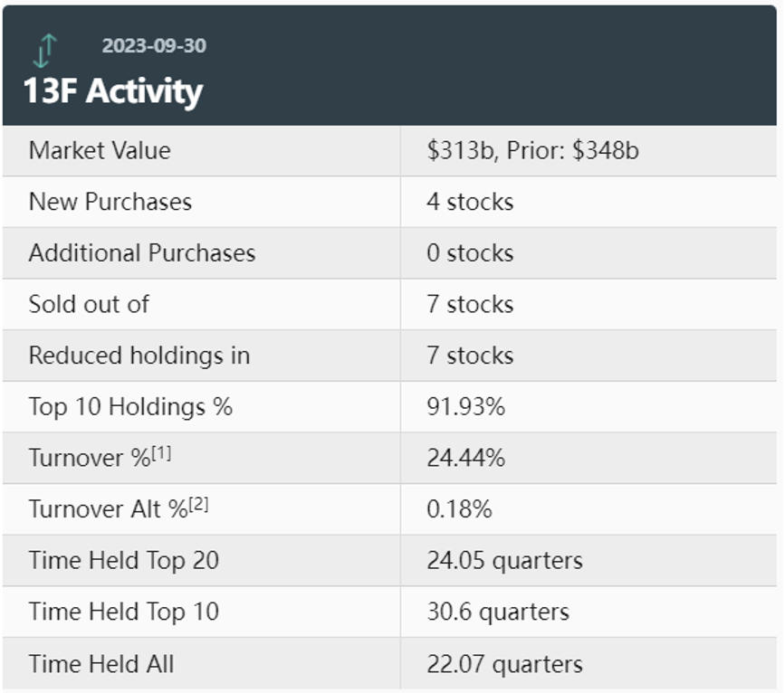Viewport: 784px width, 693px height.
Task: Click the green up-down arrows icon
Action: (44, 51)
